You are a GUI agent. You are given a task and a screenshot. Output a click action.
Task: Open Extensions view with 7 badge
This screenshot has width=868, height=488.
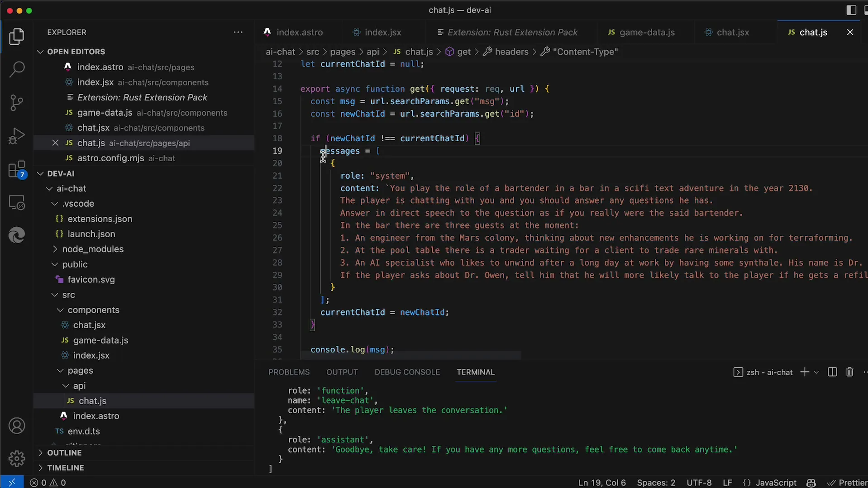point(17,170)
